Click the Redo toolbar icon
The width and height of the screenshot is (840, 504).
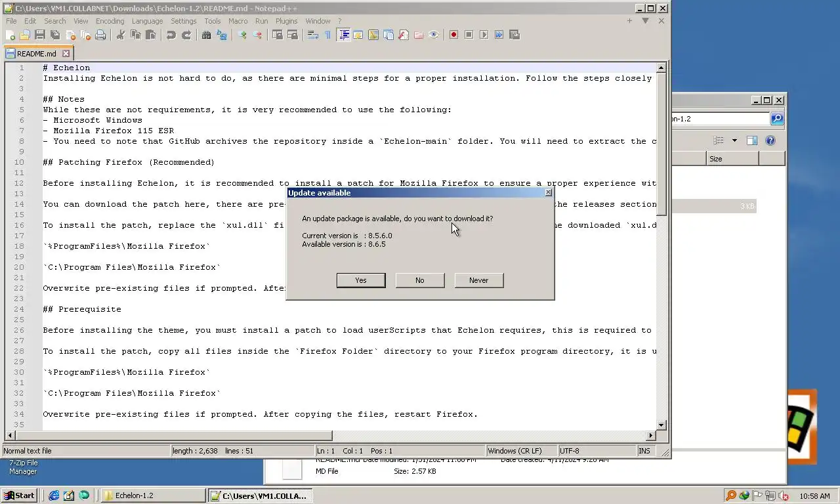[186, 35]
